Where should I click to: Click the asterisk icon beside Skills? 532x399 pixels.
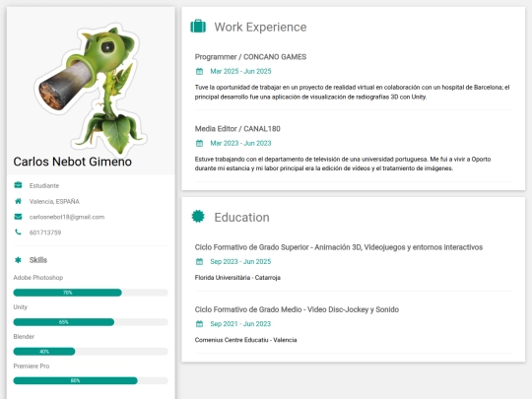click(x=19, y=260)
